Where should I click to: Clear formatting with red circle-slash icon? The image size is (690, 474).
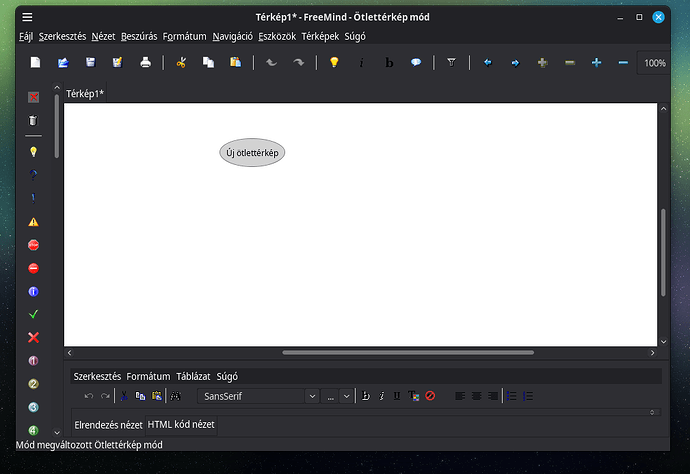[x=430, y=396]
